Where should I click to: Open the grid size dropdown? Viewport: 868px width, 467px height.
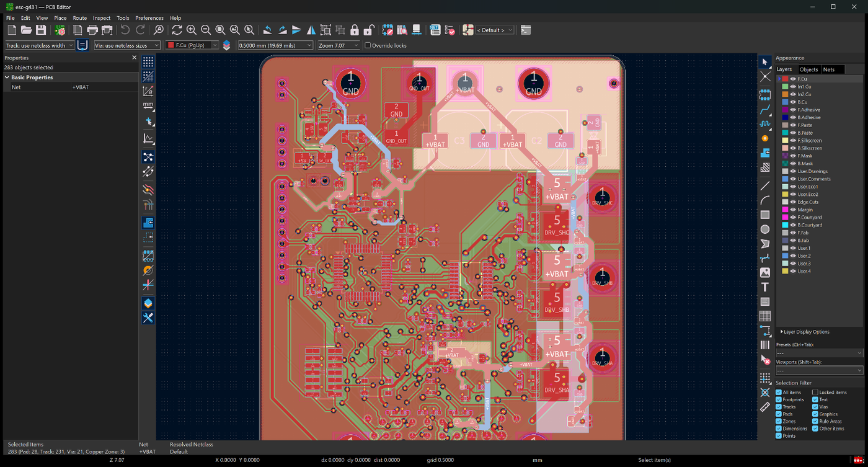click(275, 45)
